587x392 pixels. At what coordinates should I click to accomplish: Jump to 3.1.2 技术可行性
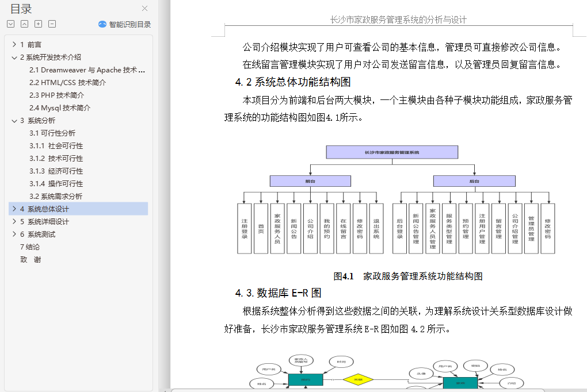click(x=56, y=159)
